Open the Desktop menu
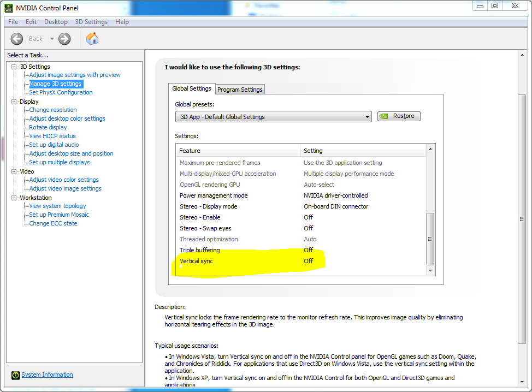Screen dimensions: 532x392 coord(56,22)
